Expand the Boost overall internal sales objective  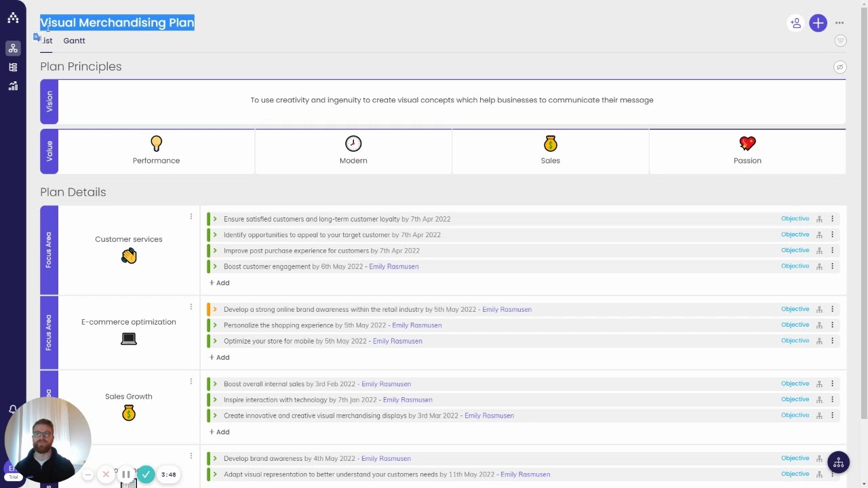[215, 384]
